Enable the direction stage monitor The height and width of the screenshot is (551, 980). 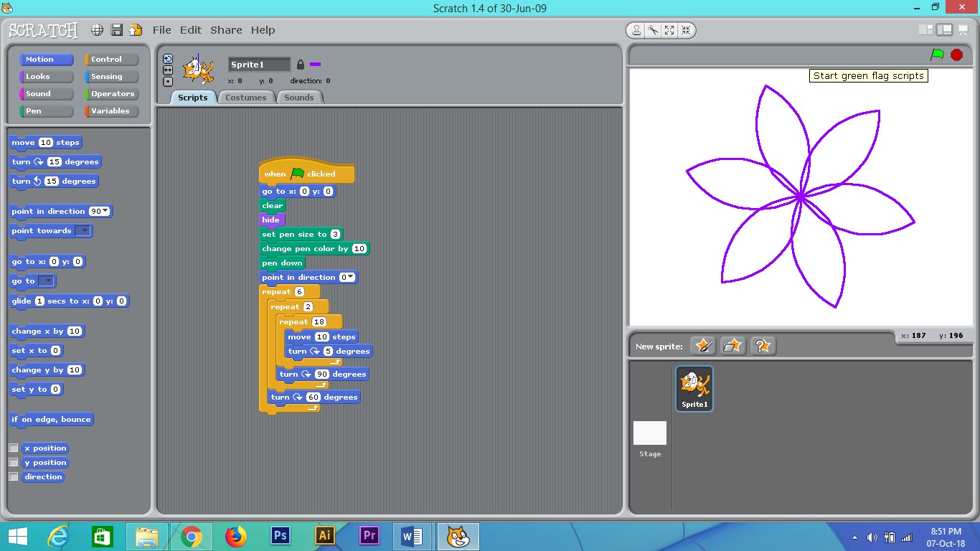14,476
